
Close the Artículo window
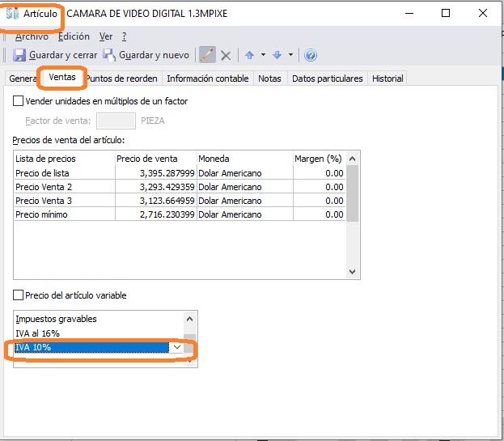[x=483, y=13]
